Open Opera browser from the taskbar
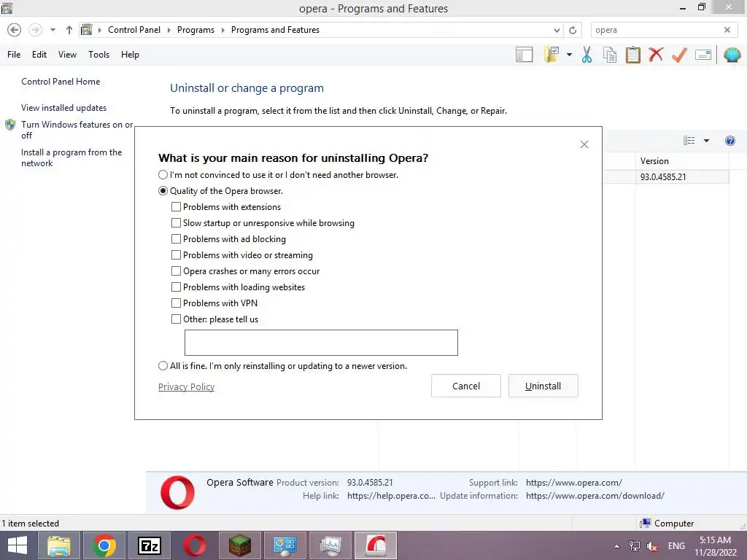The width and height of the screenshot is (747, 560). click(194, 545)
